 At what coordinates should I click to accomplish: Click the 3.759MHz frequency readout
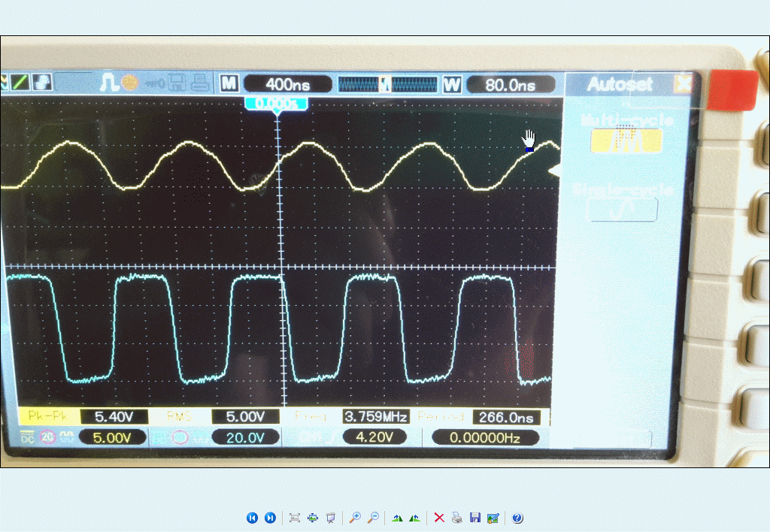point(375,416)
